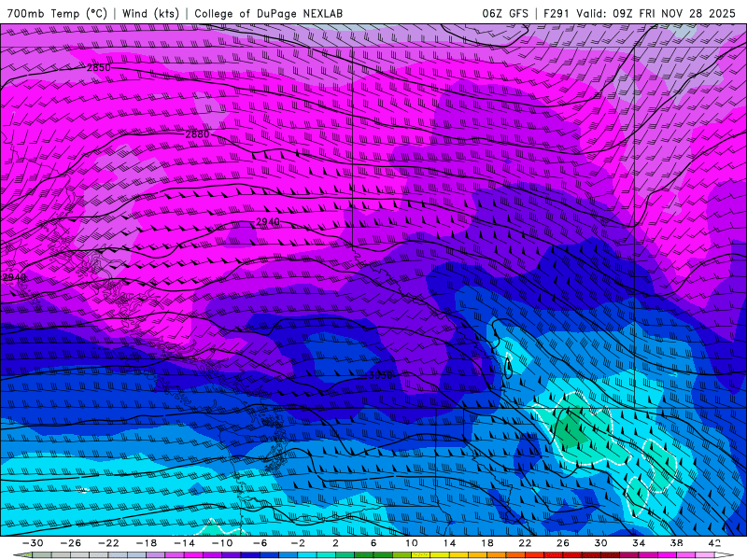Click the '700mb Temp (°C)' title text

coord(57,13)
